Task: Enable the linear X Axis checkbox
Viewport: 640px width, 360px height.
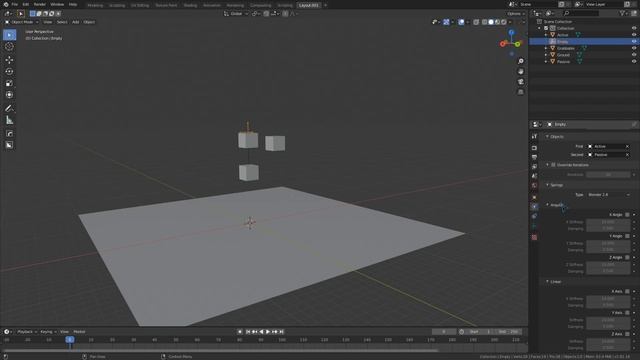Action: (x=627, y=291)
